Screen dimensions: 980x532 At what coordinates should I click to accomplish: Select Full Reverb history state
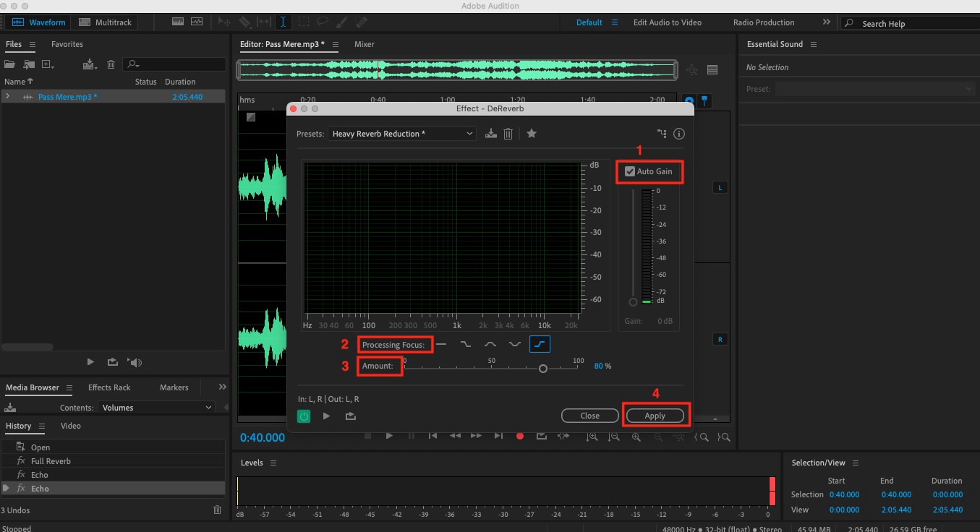(x=114, y=461)
